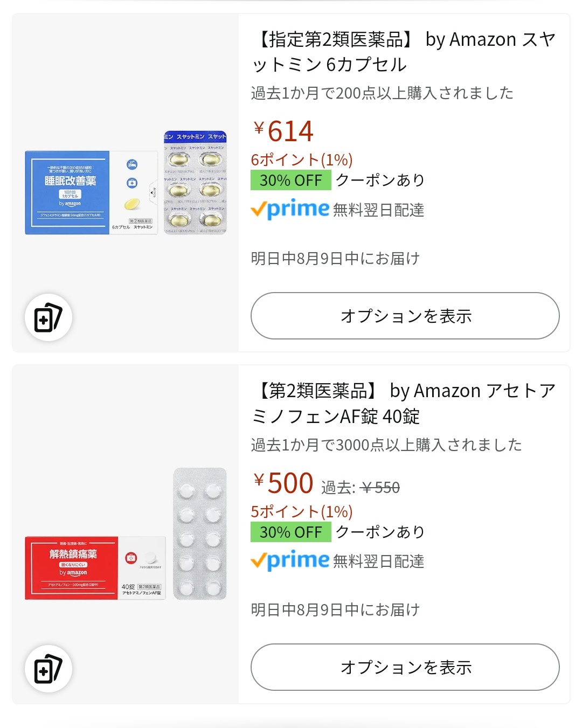The width and height of the screenshot is (582, 728).
Task: Click the prime logo on スヤットミン listing
Action: pos(290,209)
